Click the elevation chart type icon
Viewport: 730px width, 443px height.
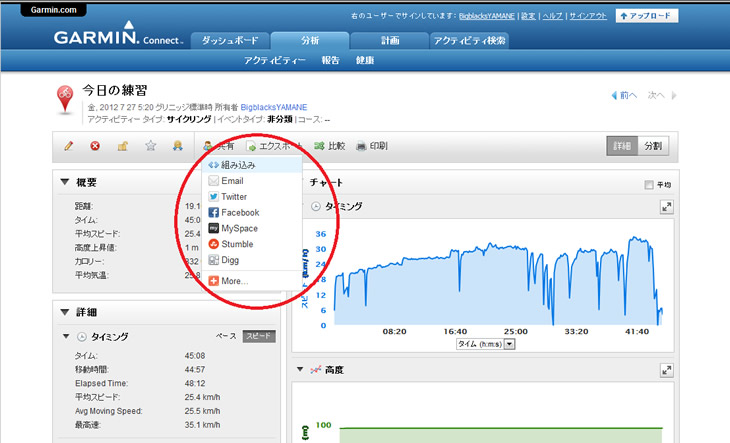click(x=316, y=369)
